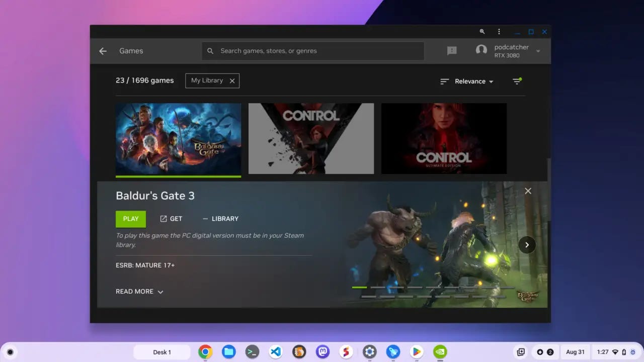Launch Chrome from the shelf
Screen dimensions: 644x362
point(205,352)
